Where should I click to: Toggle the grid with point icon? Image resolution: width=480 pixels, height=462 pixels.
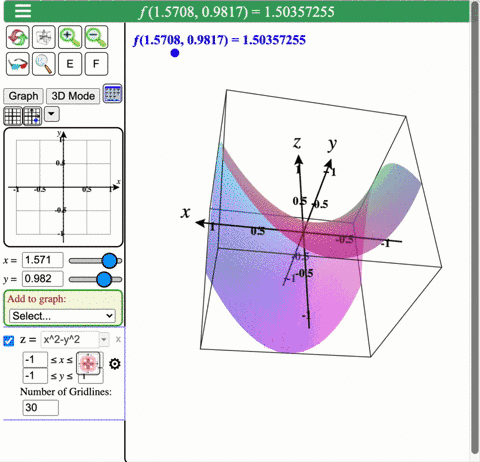pyautogui.click(x=32, y=116)
